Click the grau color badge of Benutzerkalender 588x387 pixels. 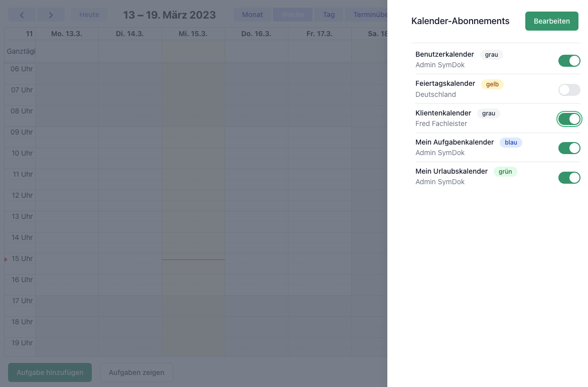(491, 55)
